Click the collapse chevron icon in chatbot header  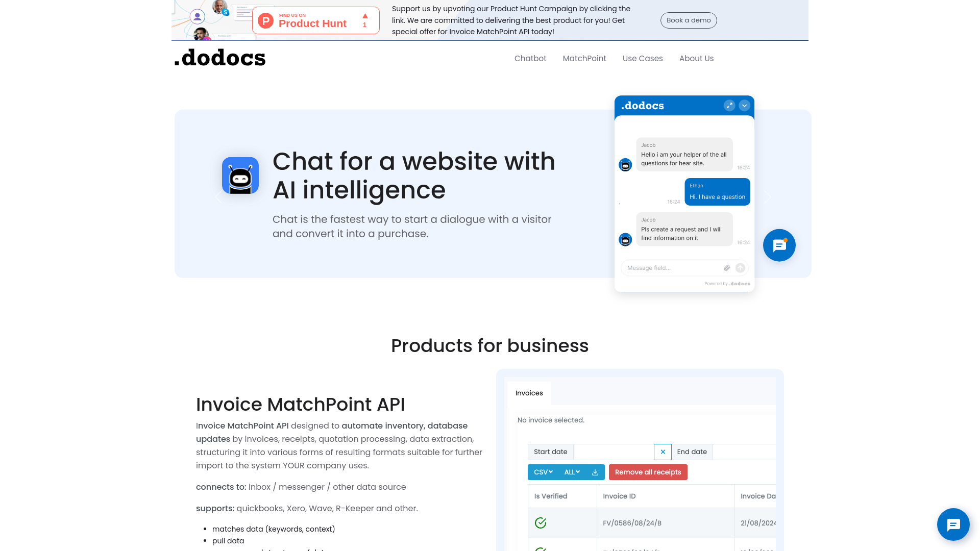point(744,106)
